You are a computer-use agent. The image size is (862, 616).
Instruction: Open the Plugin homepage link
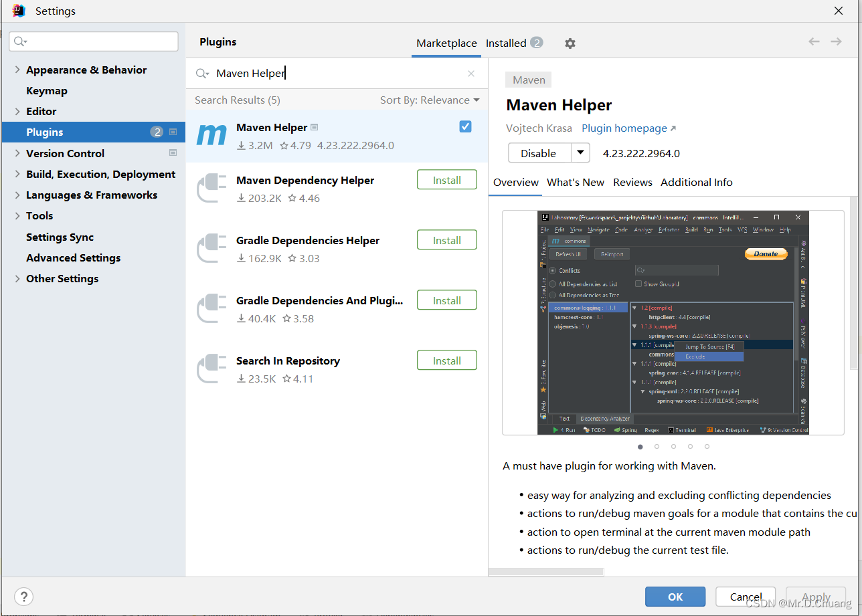tap(624, 128)
